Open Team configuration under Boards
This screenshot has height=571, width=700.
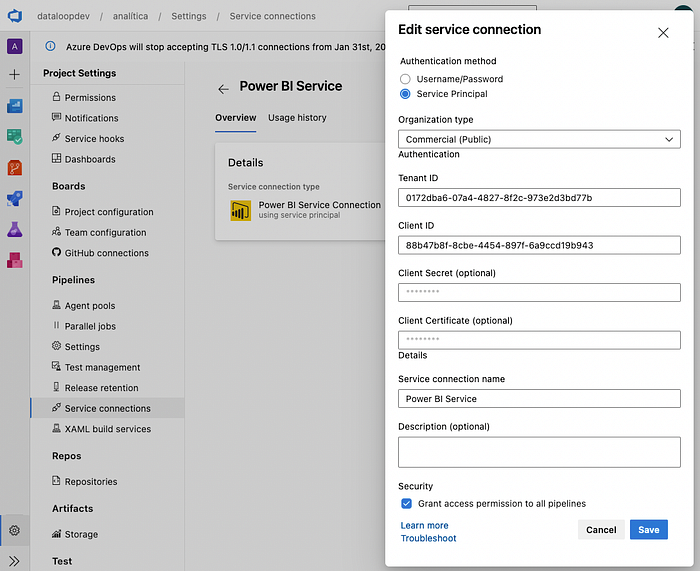(x=105, y=232)
